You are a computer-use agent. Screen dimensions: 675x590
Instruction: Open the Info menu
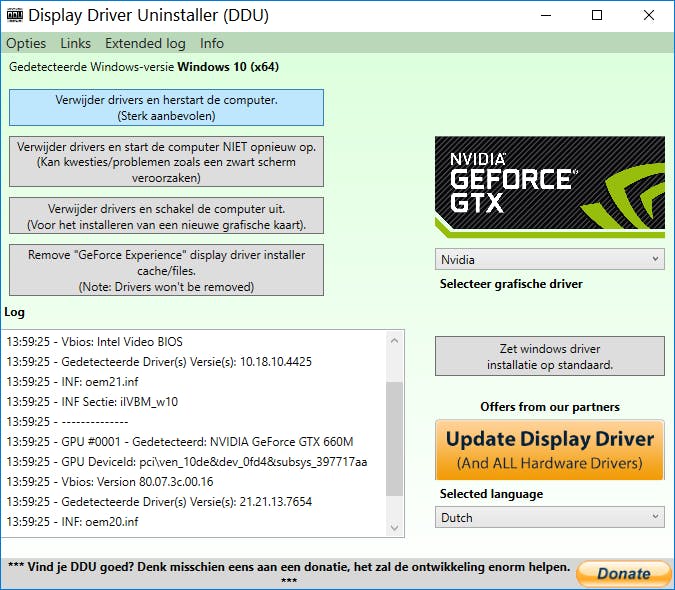(212, 43)
